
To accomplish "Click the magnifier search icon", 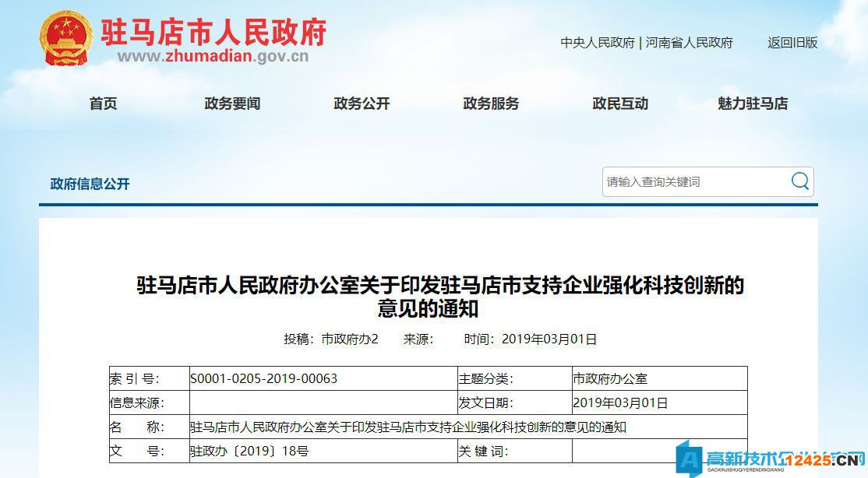I will pos(799,181).
